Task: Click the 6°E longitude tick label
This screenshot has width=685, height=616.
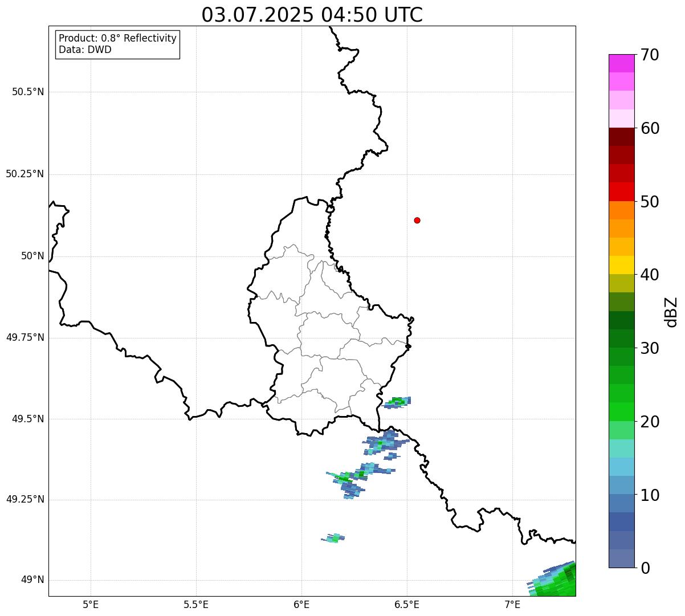Action: click(301, 605)
